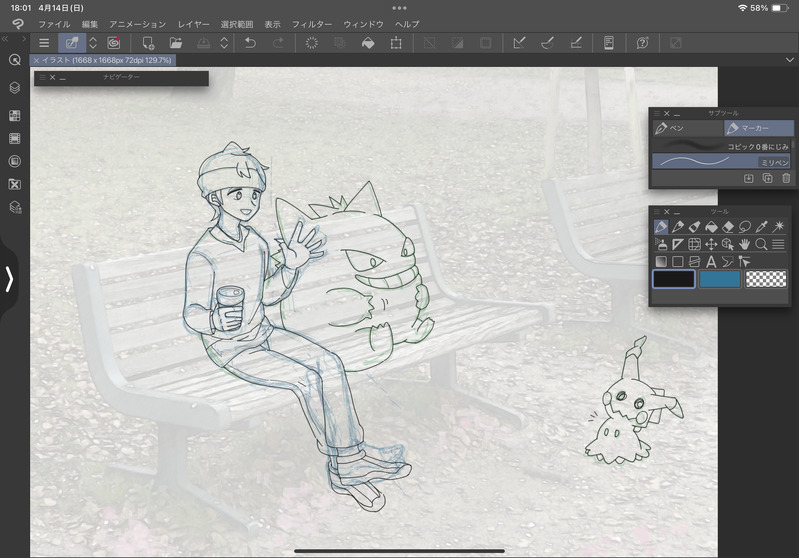Screen dimensions: 799x558
Task: Select the Eraser tool
Action: pos(728,226)
